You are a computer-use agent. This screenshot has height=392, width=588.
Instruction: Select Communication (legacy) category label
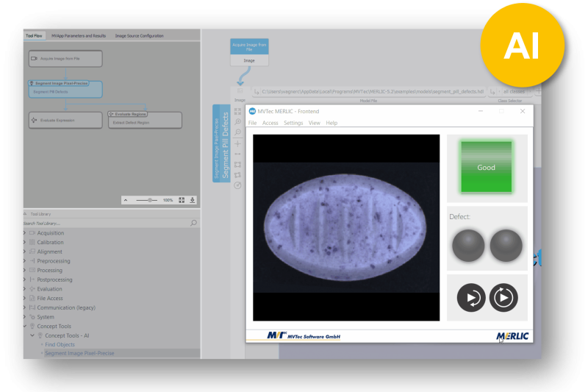coord(66,307)
